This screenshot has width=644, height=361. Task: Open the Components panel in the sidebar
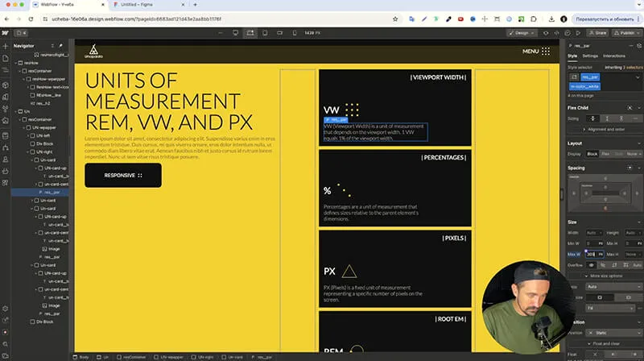pos(6,85)
